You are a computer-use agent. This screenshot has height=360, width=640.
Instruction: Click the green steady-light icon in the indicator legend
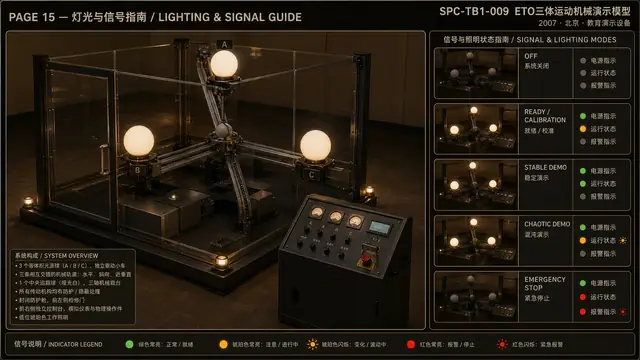pyautogui.click(x=129, y=344)
